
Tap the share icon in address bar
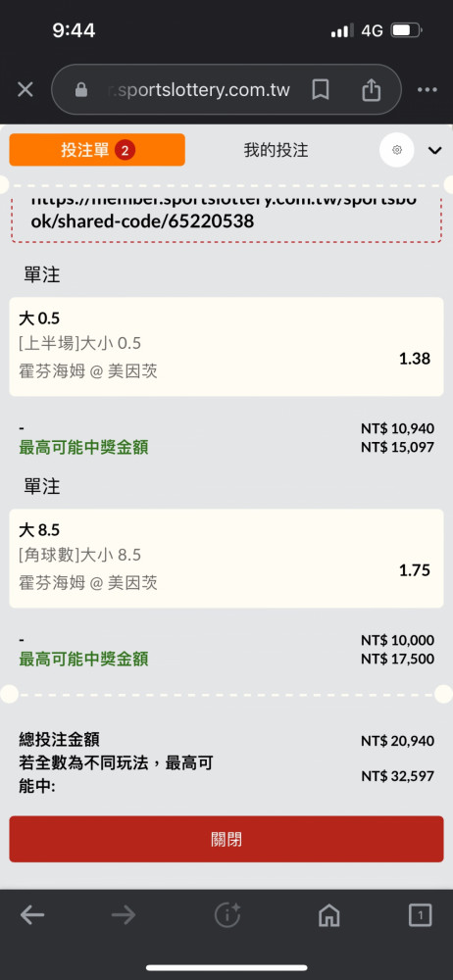coord(371,89)
